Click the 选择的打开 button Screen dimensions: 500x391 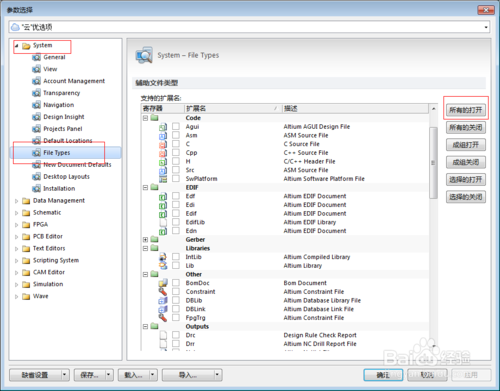[466, 179]
